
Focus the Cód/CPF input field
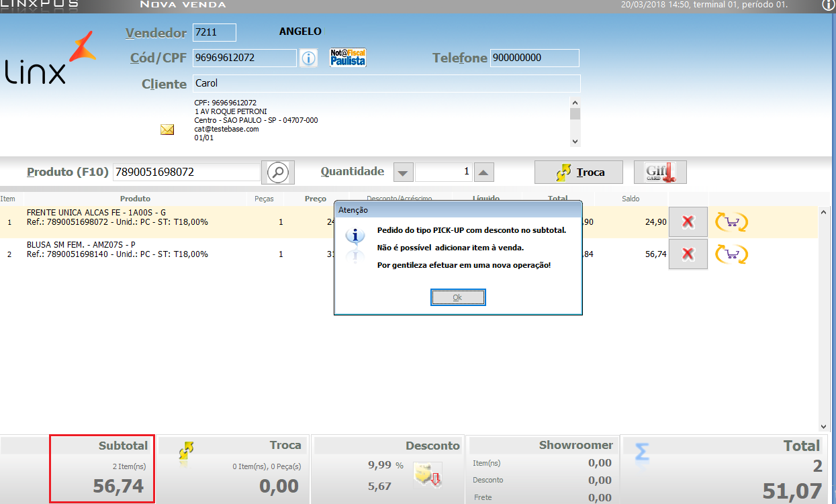244,58
